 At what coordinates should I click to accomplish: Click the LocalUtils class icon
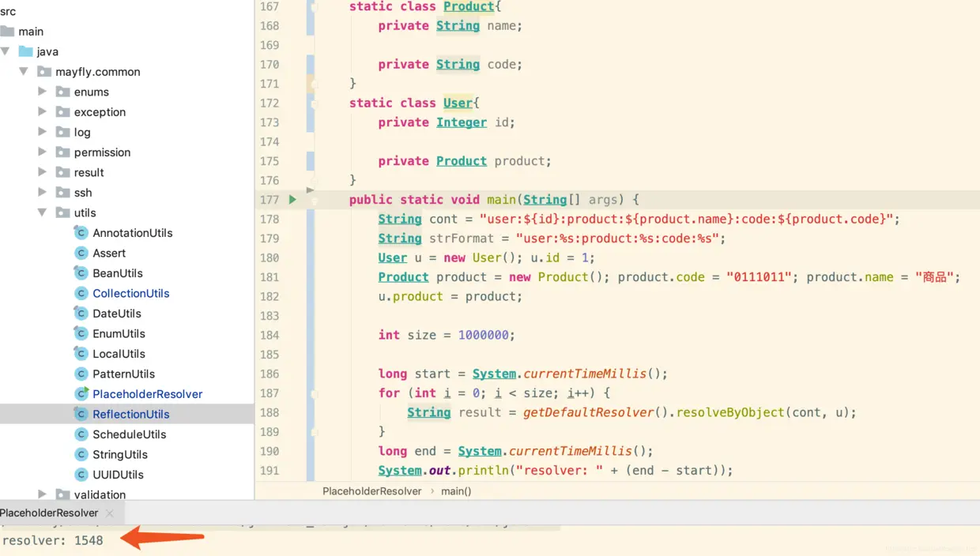[81, 354]
